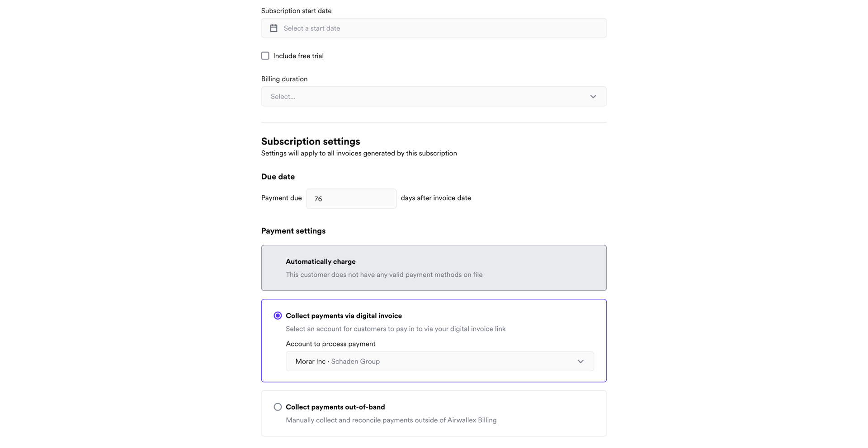Click the Include free trial label text
The image size is (868, 448).
tap(299, 56)
